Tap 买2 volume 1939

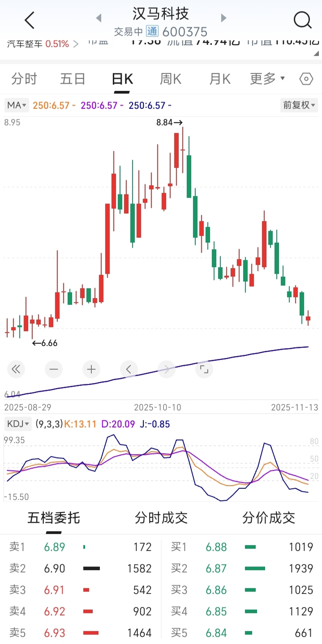(x=301, y=568)
